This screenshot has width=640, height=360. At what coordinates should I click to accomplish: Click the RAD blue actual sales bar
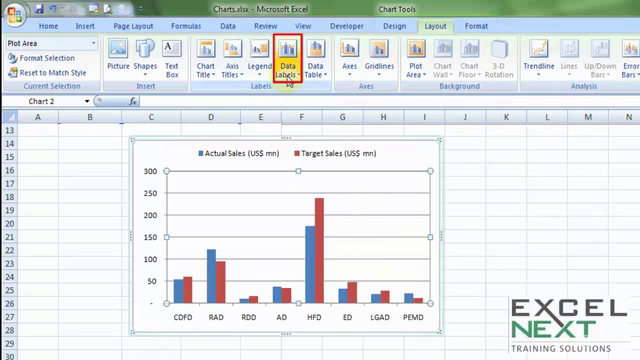click(211, 276)
